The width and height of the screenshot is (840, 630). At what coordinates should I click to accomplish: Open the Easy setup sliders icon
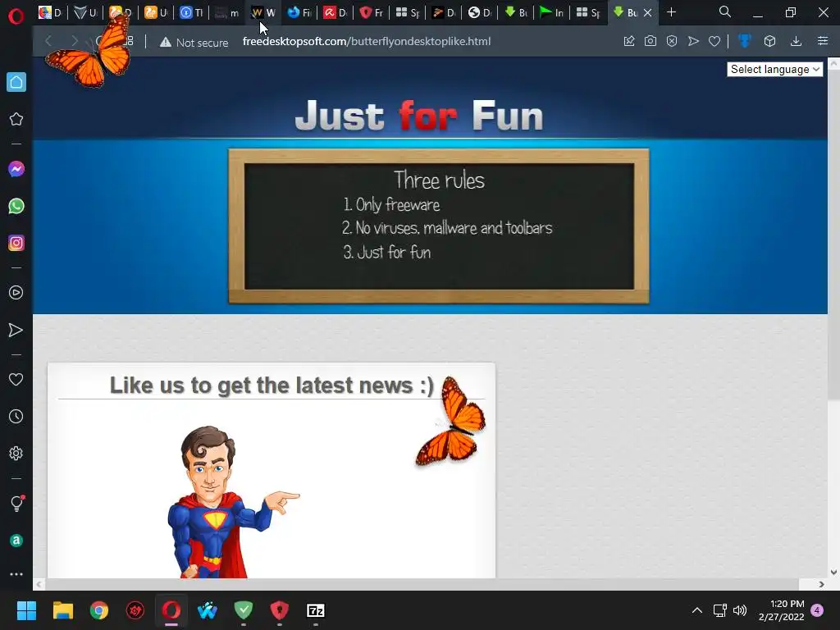coord(823,41)
